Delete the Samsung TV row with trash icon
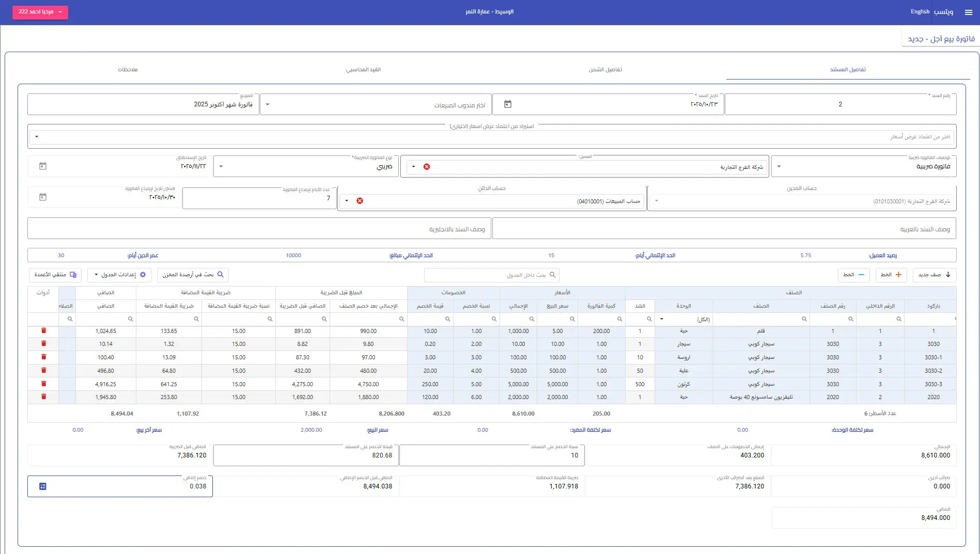This screenshot has height=554, width=980. click(x=44, y=397)
